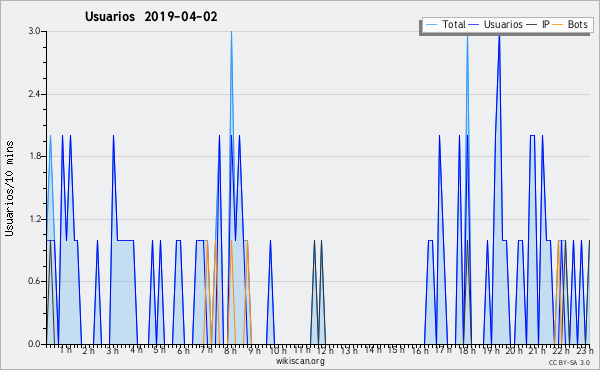This screenshot has height=370, width=600.
Task: Click the light blue Total legend line
Action: pos(431,24)
